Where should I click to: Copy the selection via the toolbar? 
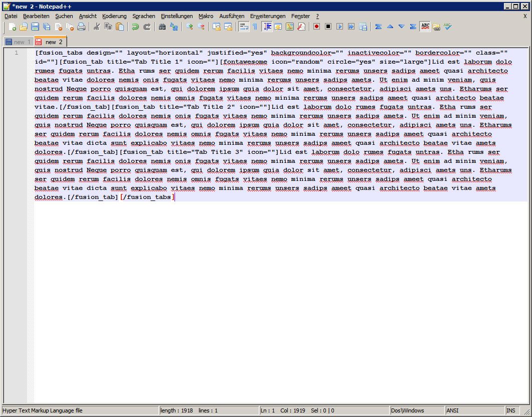[108, 27]
